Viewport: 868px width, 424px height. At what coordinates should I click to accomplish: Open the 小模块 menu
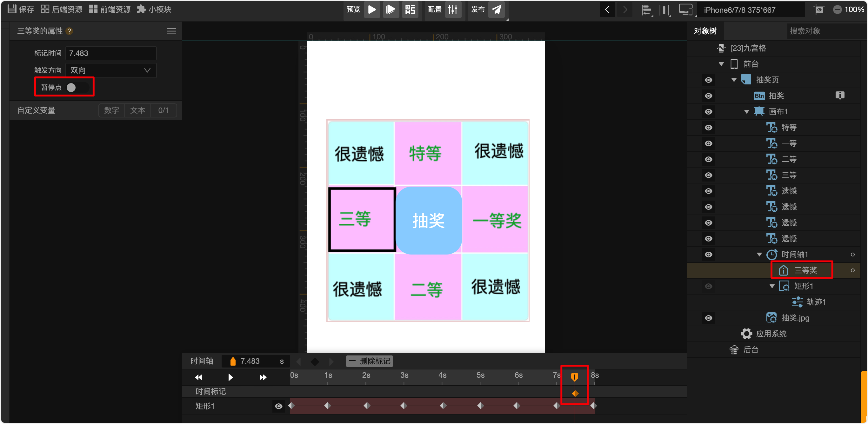point(154,10)
